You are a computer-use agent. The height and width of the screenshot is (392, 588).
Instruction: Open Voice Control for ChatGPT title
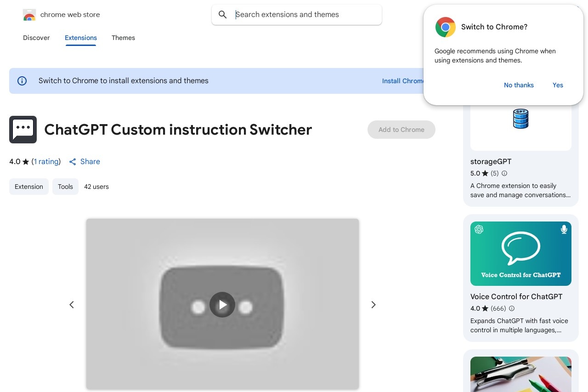click(x=516, y=296)
